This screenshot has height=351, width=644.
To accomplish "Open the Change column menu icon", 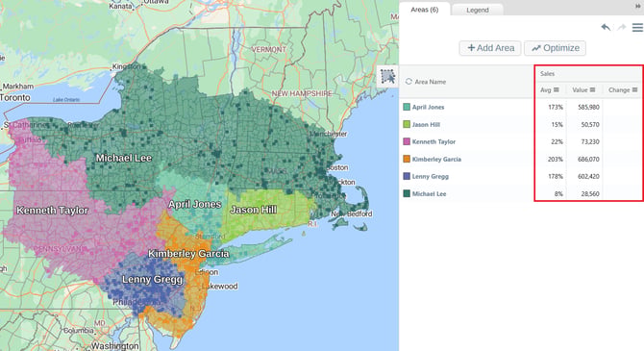I will coord(634,89).
